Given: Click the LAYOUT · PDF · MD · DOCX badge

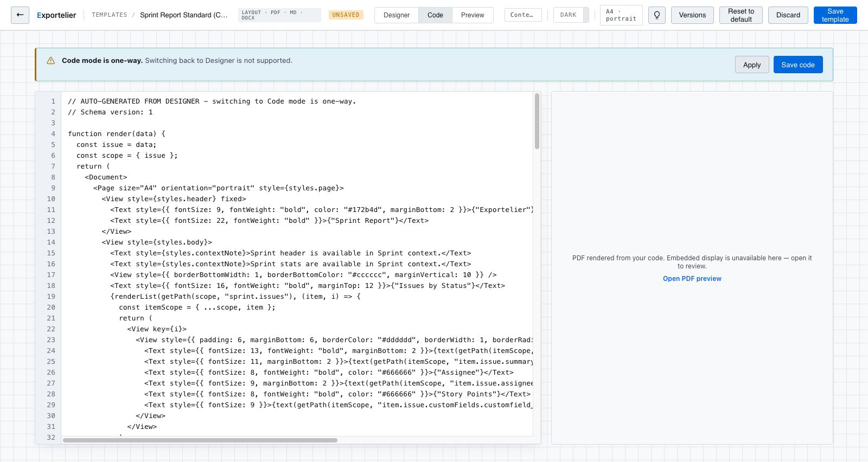Looking at the screenshot, I should [x=279, y=15].
